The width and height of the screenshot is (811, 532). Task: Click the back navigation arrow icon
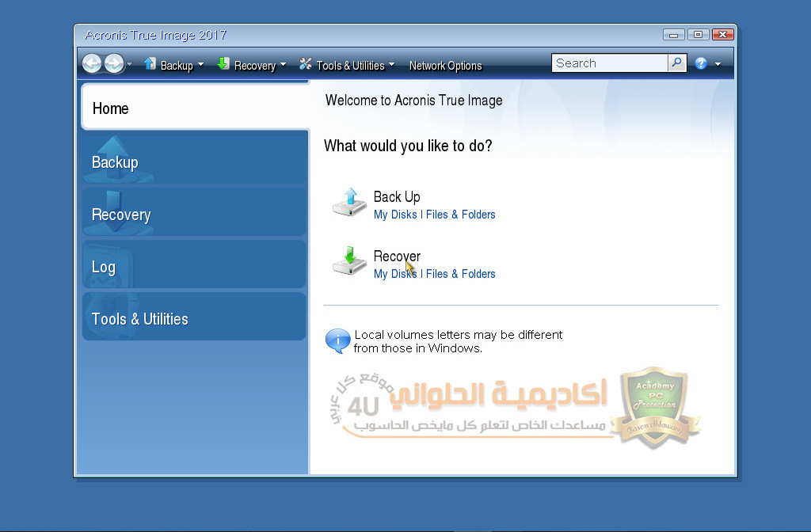pos(92,64)
